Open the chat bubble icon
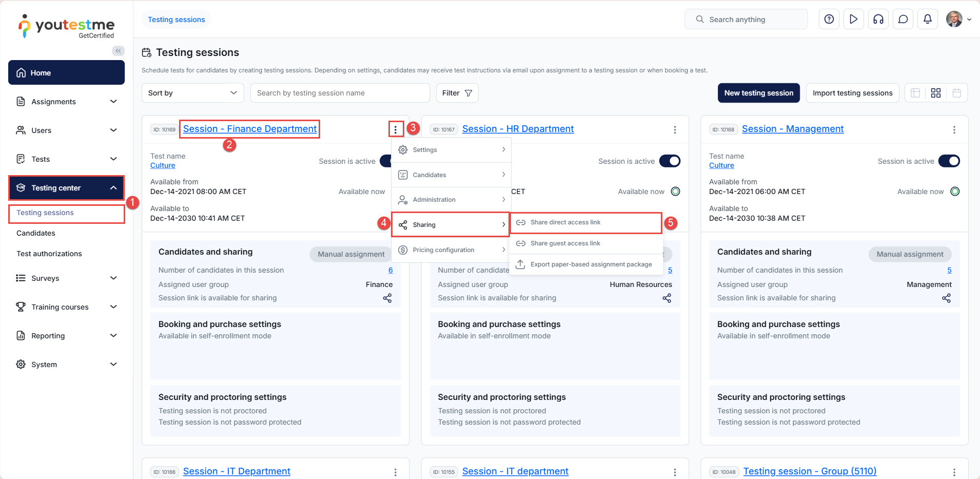The image size is (980, 479). click(903, 20)
